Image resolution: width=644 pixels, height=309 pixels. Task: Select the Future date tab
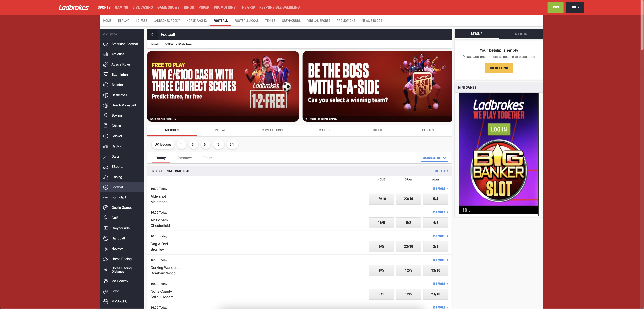pos(207,158)
